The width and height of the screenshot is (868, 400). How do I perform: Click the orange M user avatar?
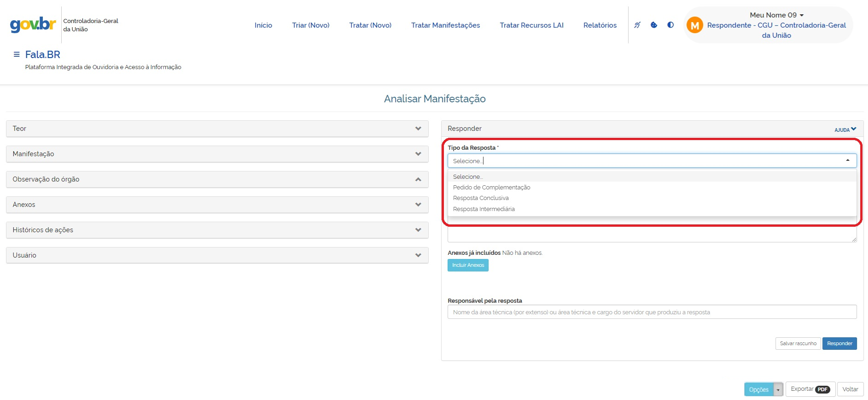694,25
